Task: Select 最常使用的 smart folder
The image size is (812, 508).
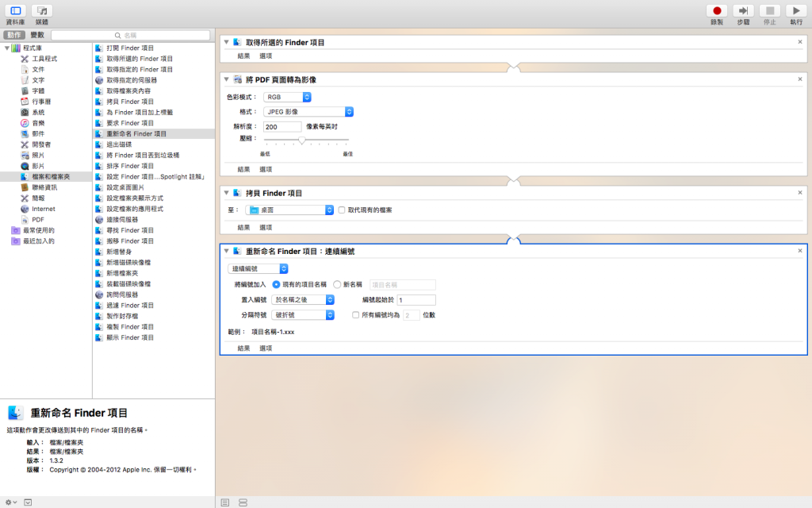Action: (38, 230)
